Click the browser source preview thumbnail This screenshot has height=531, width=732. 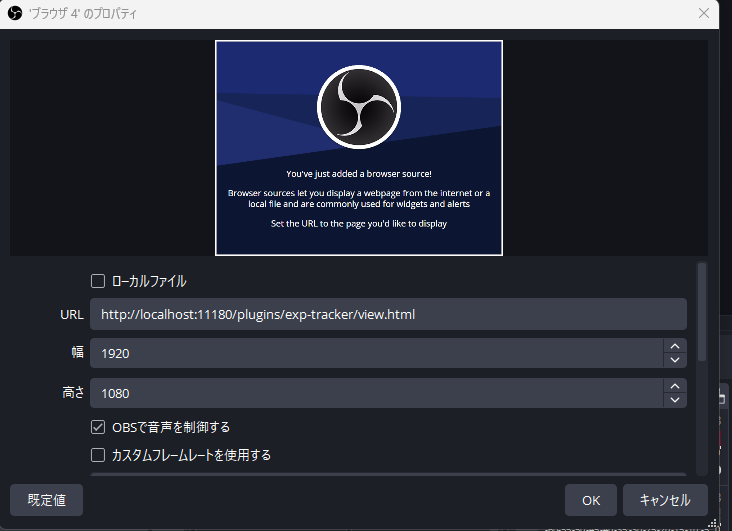coord(359,148)
